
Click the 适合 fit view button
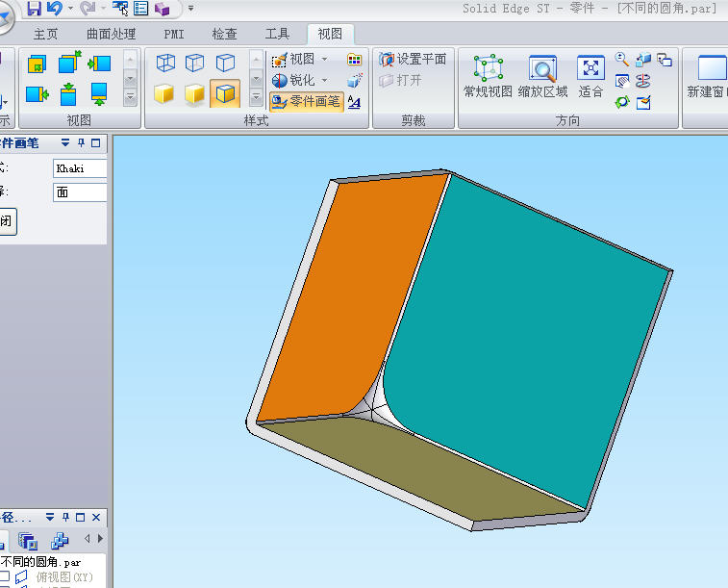pos(590,76)
